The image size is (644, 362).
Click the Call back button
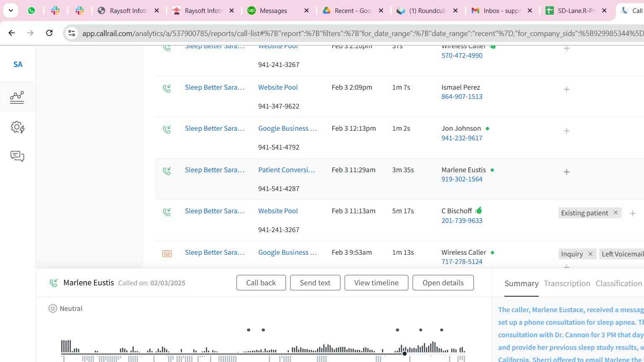(x=261, y=283)
